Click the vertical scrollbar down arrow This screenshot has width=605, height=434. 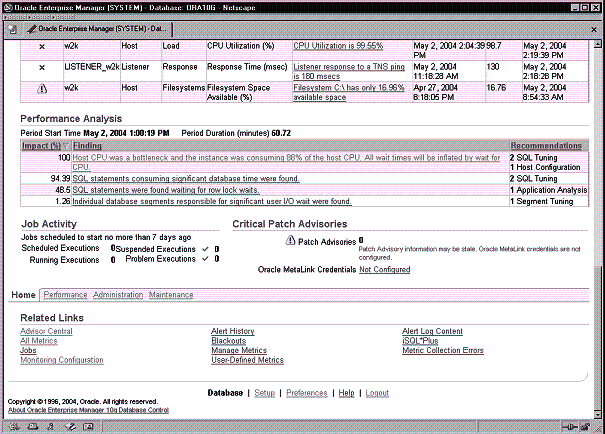[597, 415]
